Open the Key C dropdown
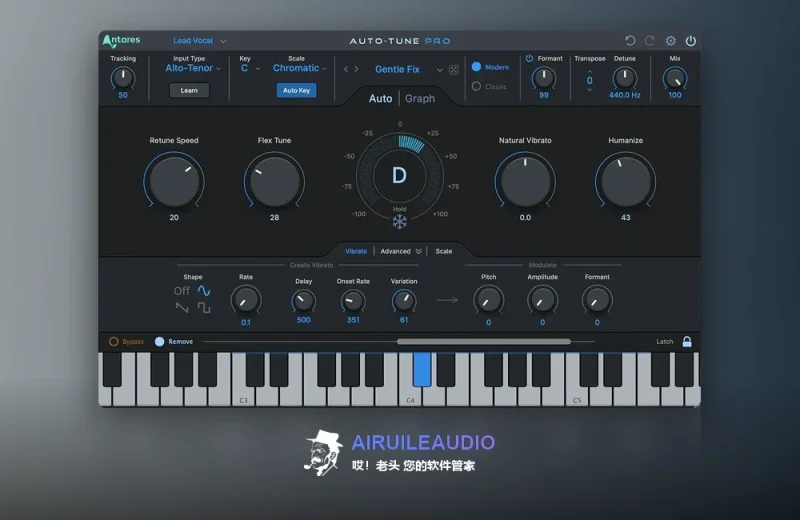 (250, 68)
